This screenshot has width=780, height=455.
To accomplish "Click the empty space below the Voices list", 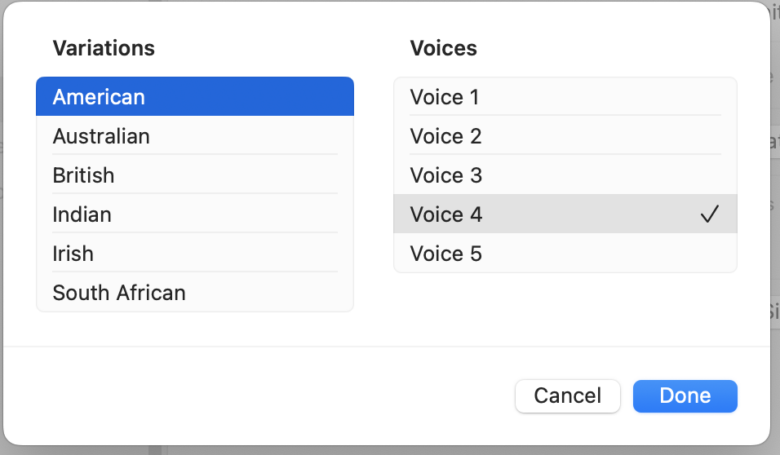I will [x=565, y=305].
